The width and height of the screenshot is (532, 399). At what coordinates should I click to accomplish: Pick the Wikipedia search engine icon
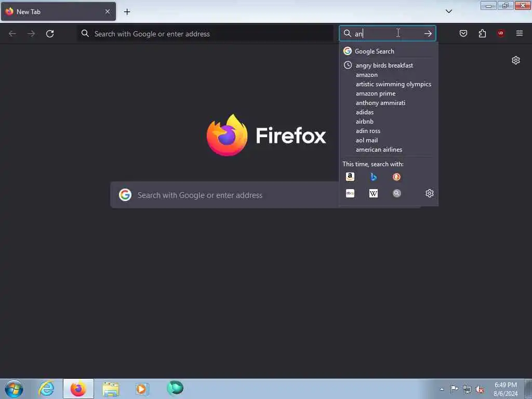coord(373,193)
